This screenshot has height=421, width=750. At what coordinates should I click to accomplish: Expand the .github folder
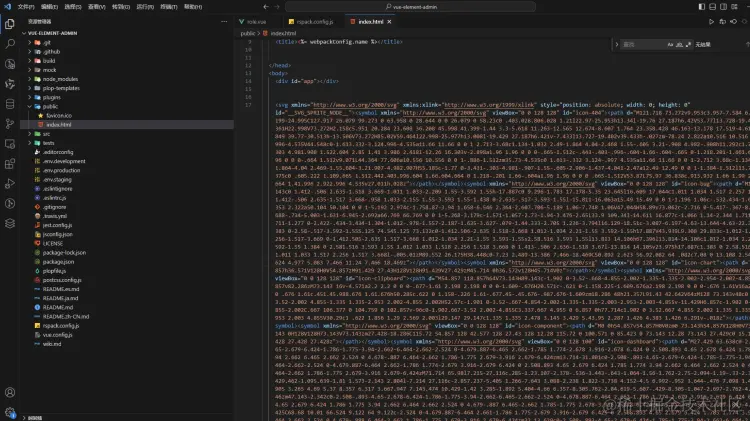tap(127, 52)
